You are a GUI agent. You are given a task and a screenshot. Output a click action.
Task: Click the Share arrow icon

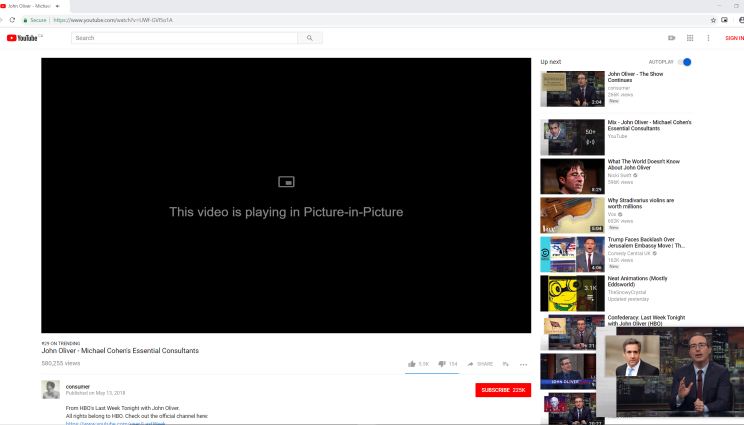[x=471, y=364]
